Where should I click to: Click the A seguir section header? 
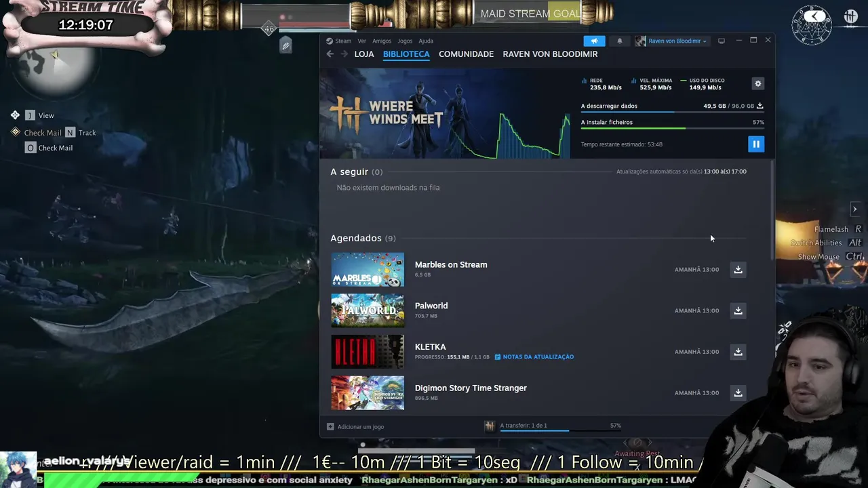(356, 171)
